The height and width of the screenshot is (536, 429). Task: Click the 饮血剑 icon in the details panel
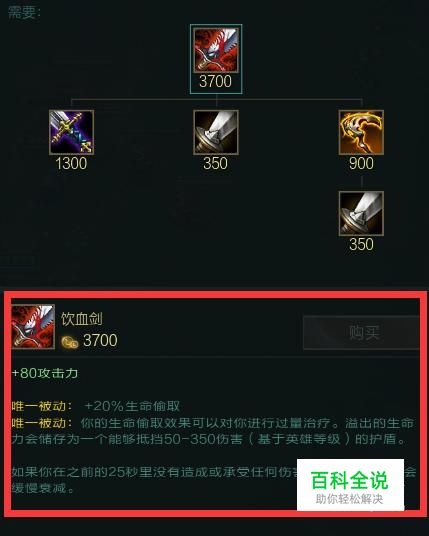point(33,327)
